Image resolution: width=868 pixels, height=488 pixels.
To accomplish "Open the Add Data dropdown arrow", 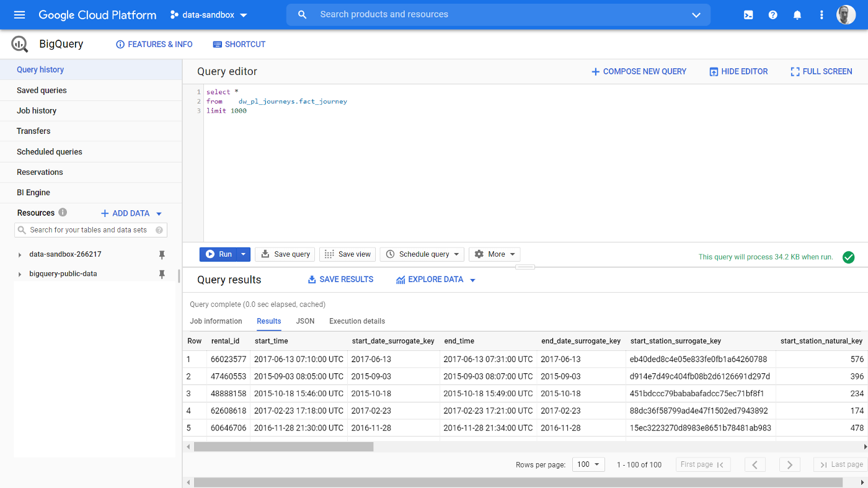I will (159, 213).
